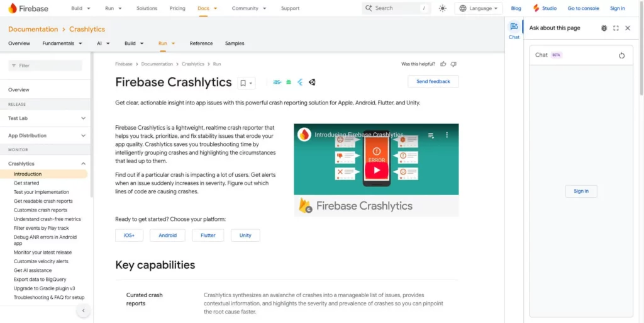The width and height of the screenshot is (644, 323).
Task: Open the video playlist queue icon
Action: 431,135
